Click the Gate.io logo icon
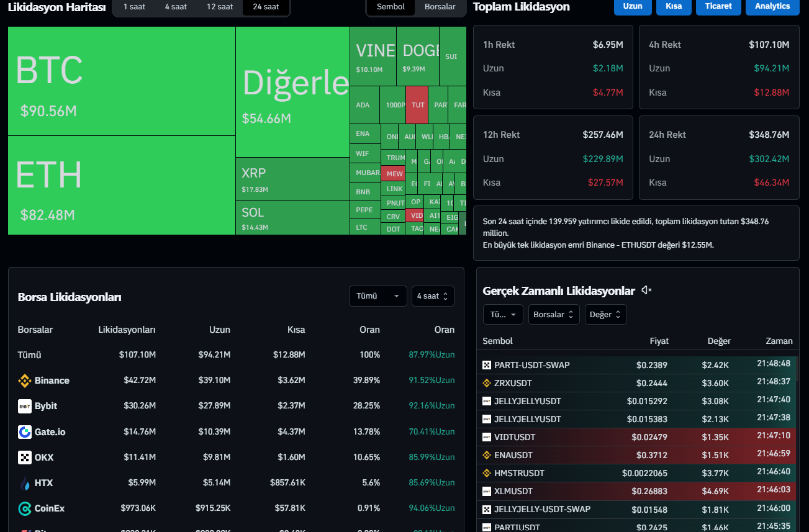The width and height of the screenshot is (809, 532). tap(25, 431)
